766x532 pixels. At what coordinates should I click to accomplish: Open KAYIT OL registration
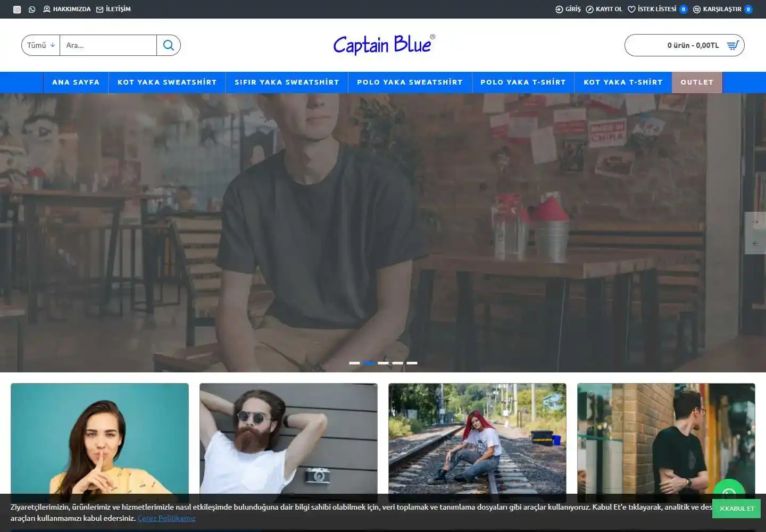tap(604, 9)
